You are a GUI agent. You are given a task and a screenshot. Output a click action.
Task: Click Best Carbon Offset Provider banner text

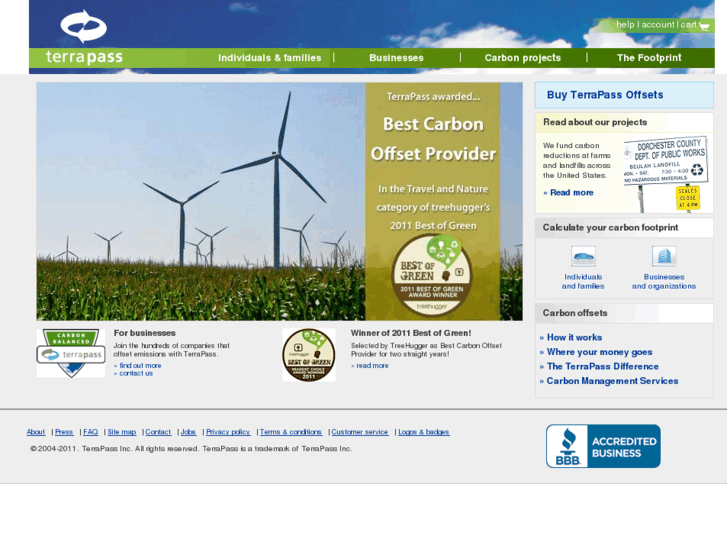tap(433, 139)
